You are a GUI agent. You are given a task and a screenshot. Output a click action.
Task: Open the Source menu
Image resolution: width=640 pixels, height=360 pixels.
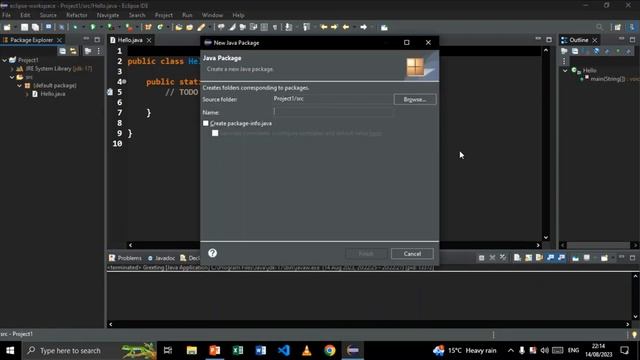point(48,15)
